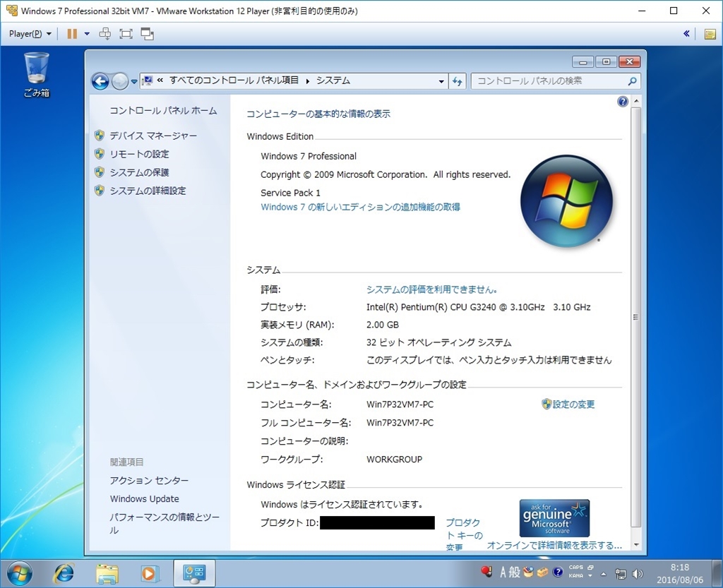
Task: Click システムの評価を利用できません link
Action: pyautogui.click(x=431, y=289)
